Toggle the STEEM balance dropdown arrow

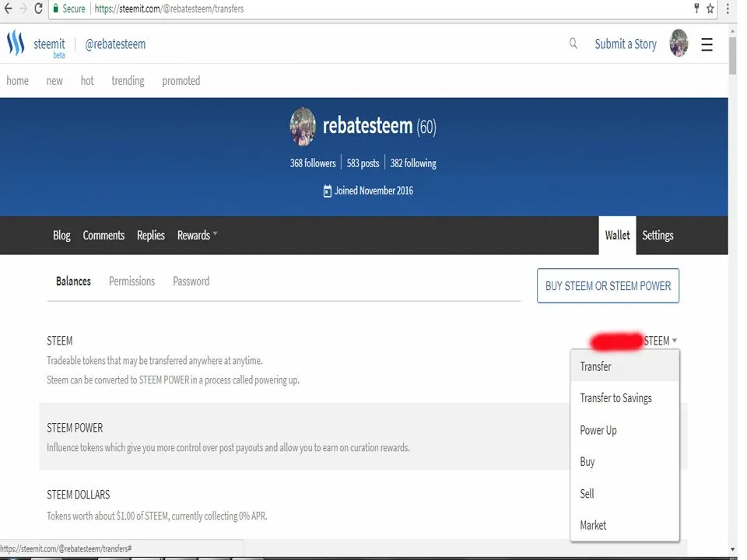[x=674, y=341]
